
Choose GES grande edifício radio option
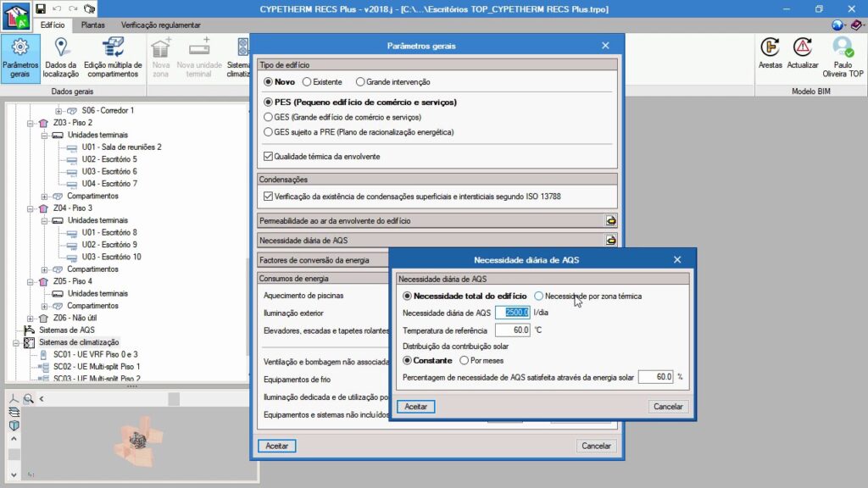pos(269,117)
